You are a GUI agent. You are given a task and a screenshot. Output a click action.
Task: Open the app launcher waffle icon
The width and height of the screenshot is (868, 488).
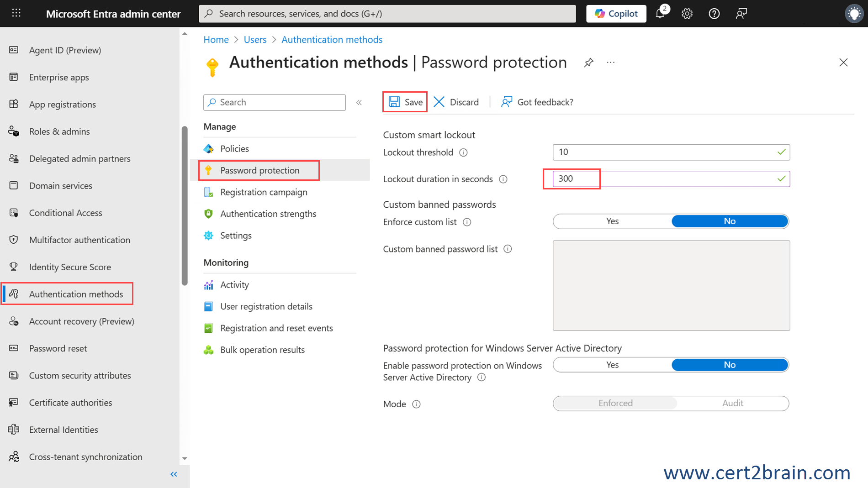(16, 13)
